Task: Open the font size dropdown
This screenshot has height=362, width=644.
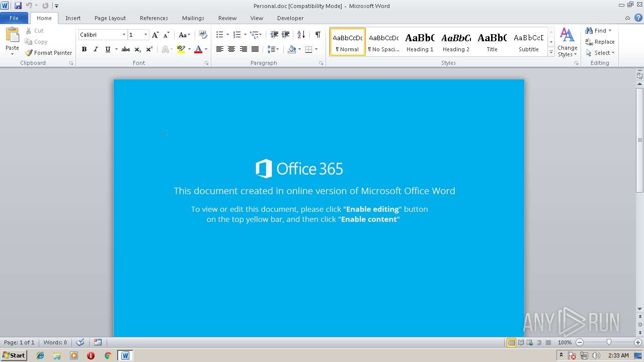Action: 146,35
